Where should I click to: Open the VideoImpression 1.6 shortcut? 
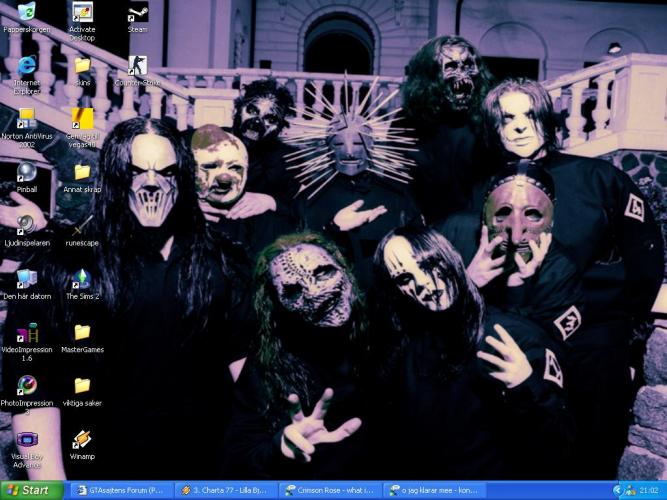27,332
